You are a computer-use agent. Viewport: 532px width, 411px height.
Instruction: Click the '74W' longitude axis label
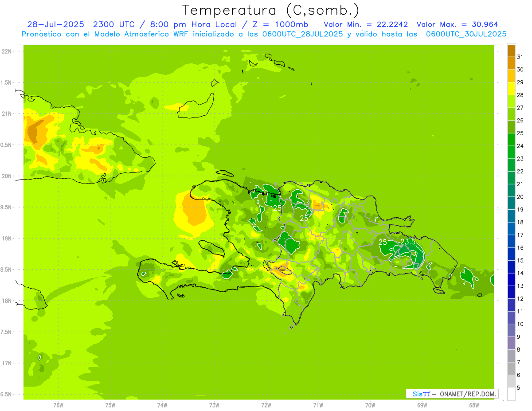[x=162, y=405]
